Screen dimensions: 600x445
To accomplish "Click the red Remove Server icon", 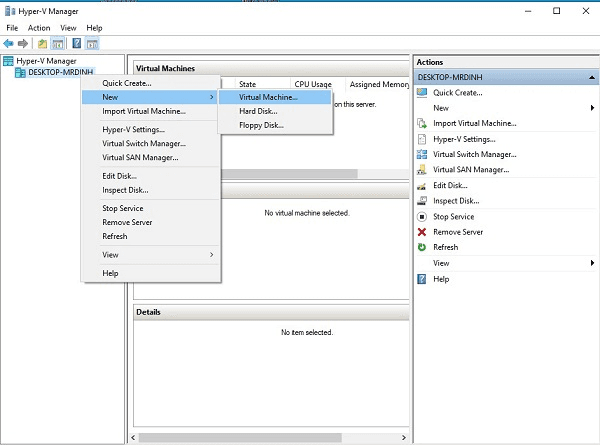I will point(422,232).
